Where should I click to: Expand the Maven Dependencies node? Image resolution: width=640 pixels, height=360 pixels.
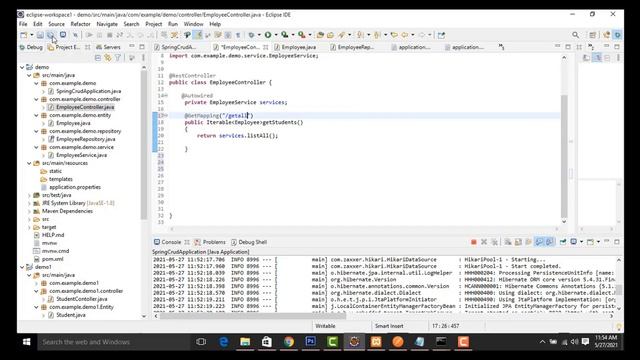pyautogui.click(x=29, y=211)
